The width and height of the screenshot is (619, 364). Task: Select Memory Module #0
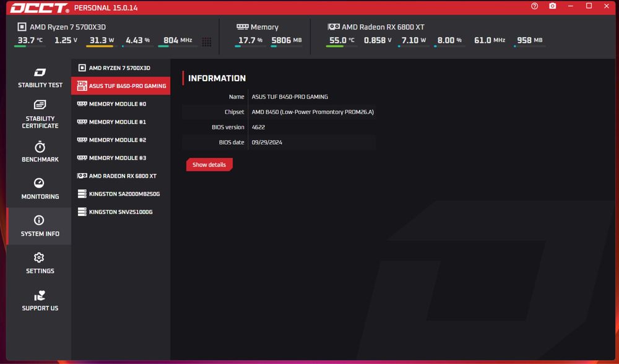tap(121, 104)
